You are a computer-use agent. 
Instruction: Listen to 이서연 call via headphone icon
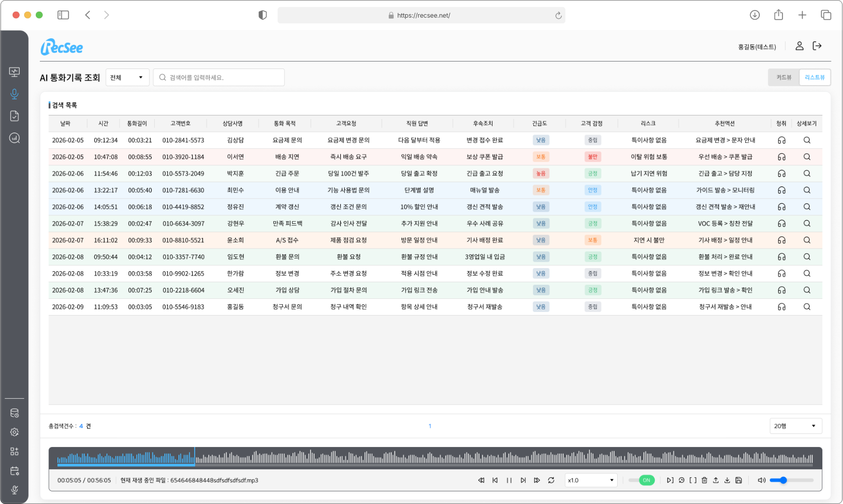tap(781, 157)
